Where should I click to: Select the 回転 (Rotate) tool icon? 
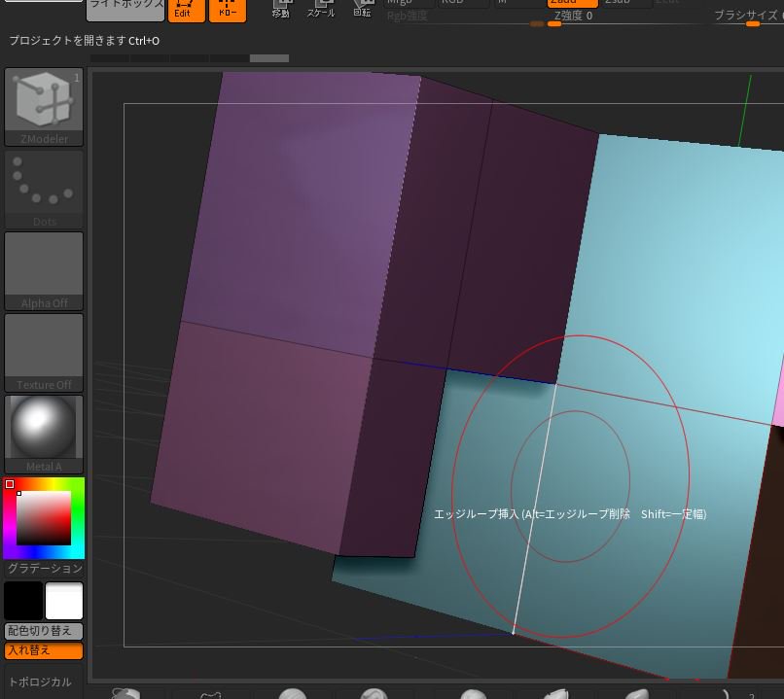pyautogui.click(x=362, y=10)
